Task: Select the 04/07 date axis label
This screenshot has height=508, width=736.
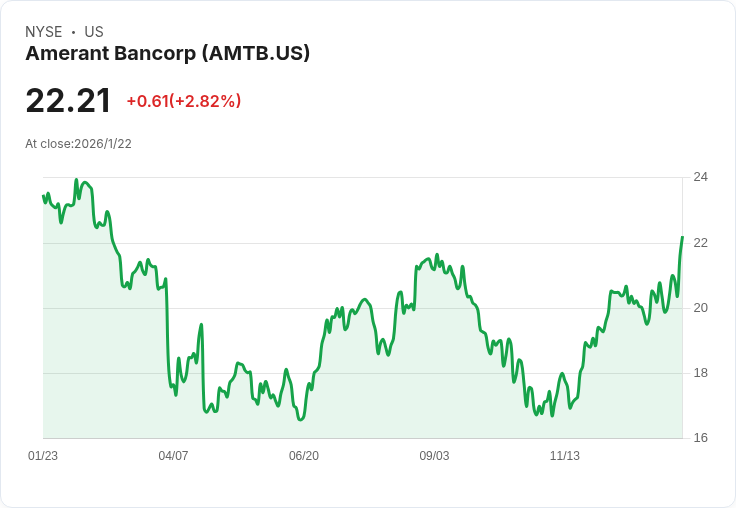Action: (173, 455)
